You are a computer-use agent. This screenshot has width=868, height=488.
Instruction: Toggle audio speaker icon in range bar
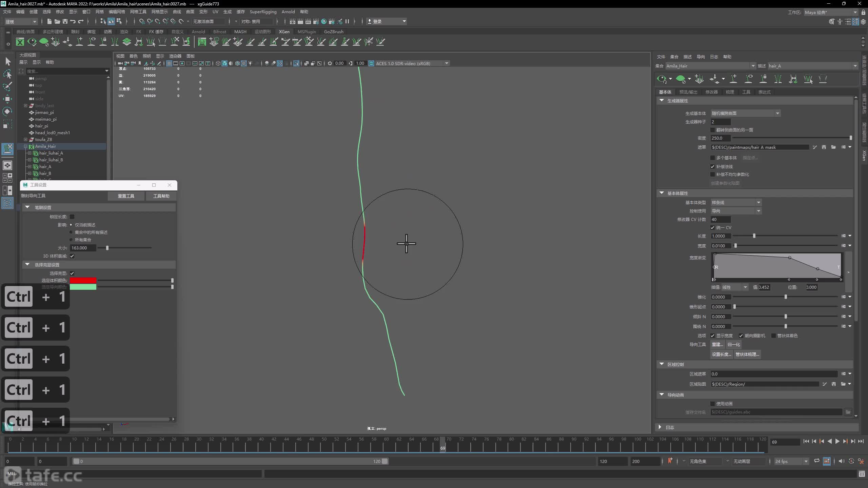click(x=842, y=461)
